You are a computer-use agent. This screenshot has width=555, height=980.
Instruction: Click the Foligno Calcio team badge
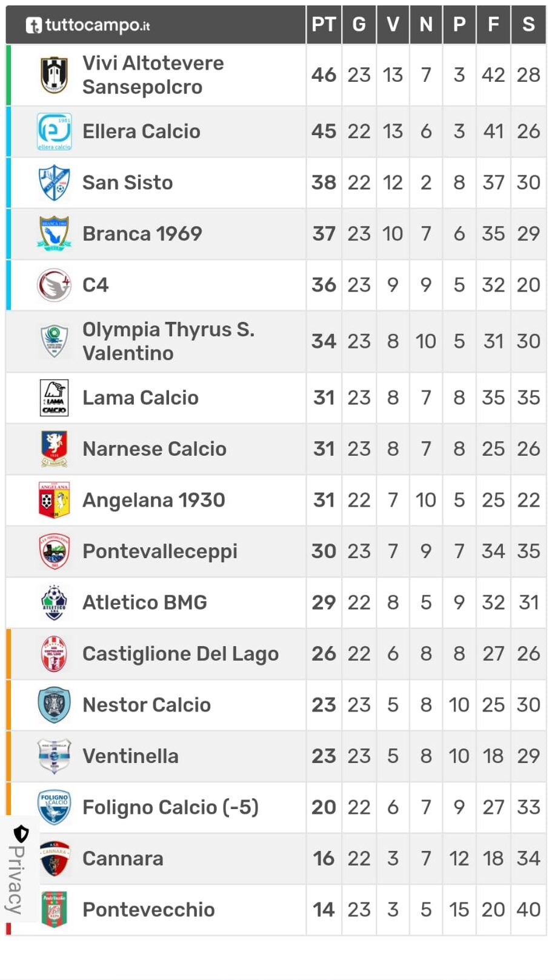[54, 807]
